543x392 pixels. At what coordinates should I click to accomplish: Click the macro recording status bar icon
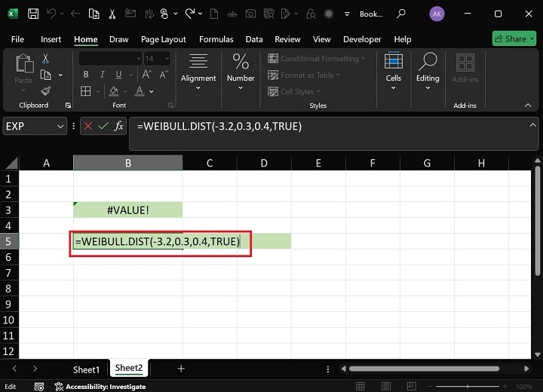[39, 387]
